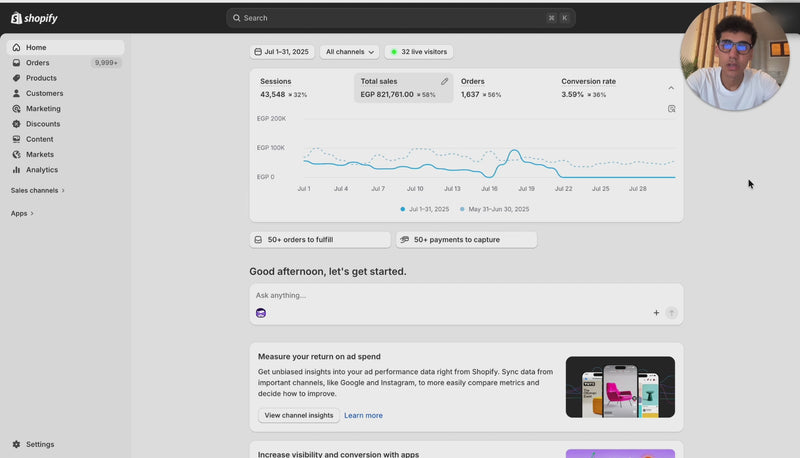
Task: Click the Products tag icon
Action: [x=16, y=78]
